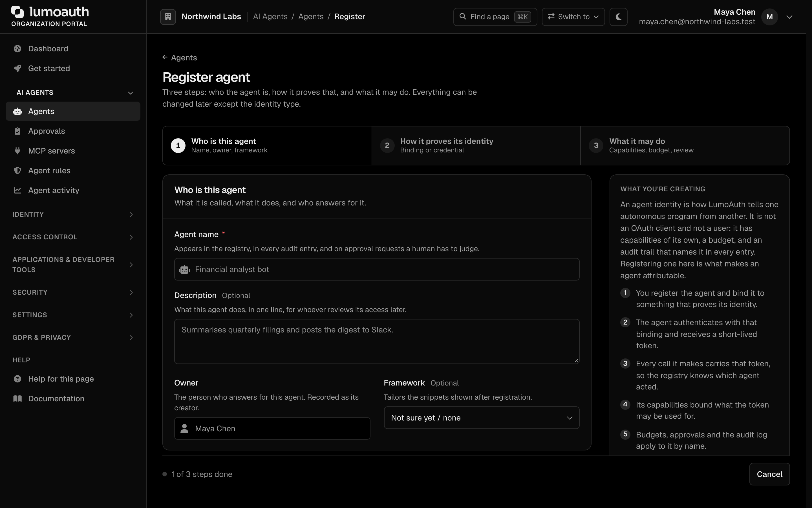Go to step 2 How it proves its identity
This screenshot has height=508, width=812.
click(x=476, y=145)
